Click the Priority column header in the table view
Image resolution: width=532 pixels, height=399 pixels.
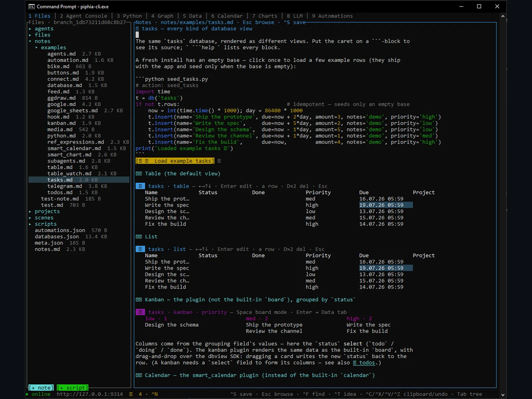click(x=318, y=193)
